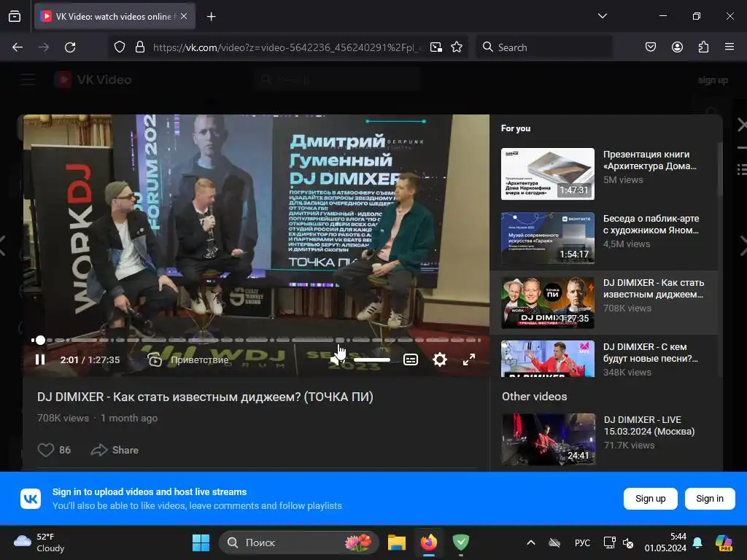Open green shield taskbar app
The height and width of the screenshot is (560, 747).
pos(461,542)
